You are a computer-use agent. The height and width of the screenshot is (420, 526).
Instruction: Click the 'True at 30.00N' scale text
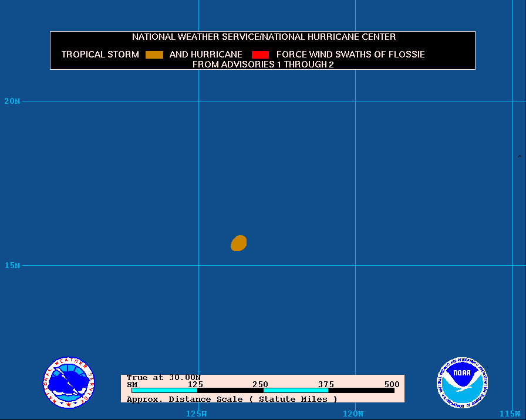click(x=164, y=377)
